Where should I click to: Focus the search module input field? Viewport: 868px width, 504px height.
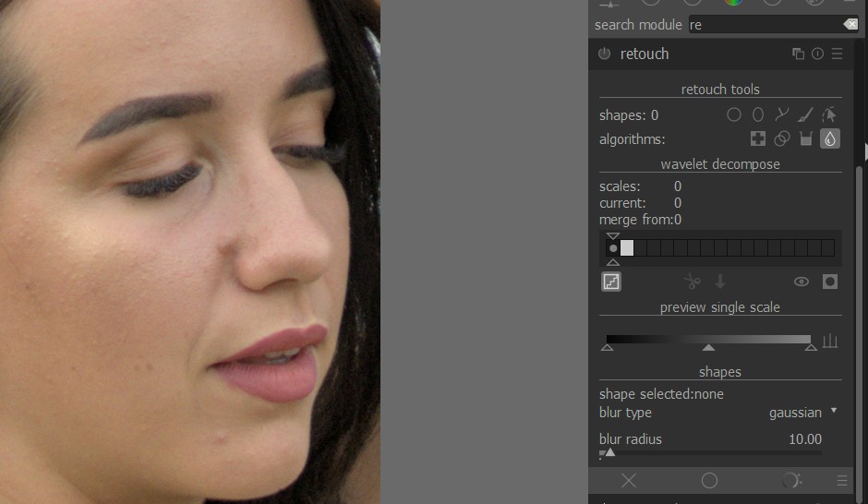click(x=766, y=24)
